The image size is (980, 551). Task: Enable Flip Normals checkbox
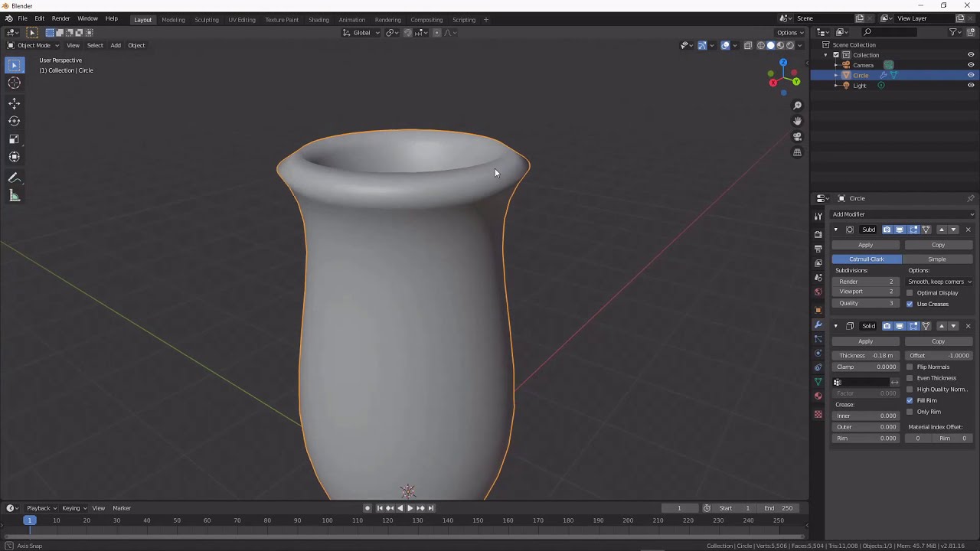coord(910,367)
